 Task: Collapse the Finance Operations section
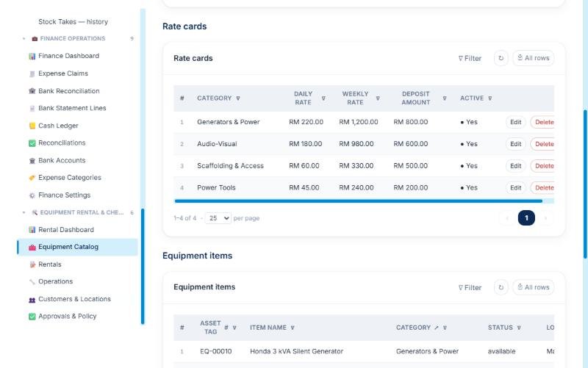coord(24,39)
